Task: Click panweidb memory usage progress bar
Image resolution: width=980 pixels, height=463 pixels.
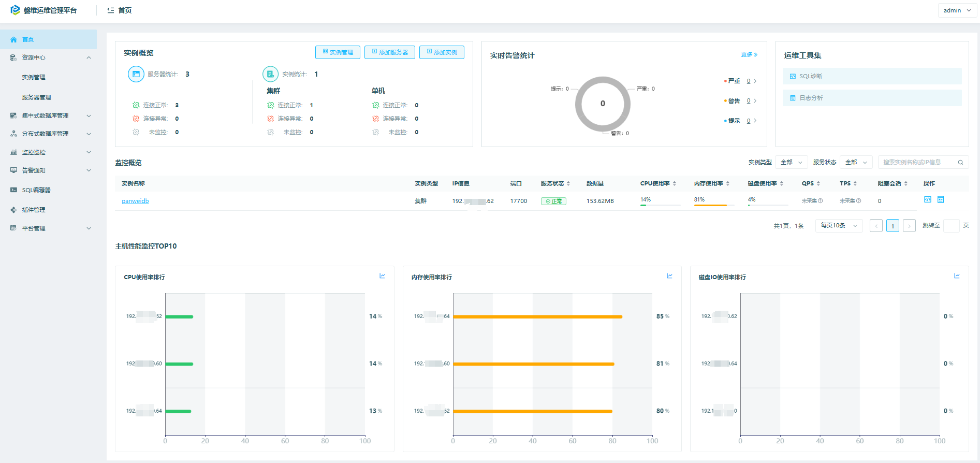Action: pyautogui.click(x=714, y=206)
